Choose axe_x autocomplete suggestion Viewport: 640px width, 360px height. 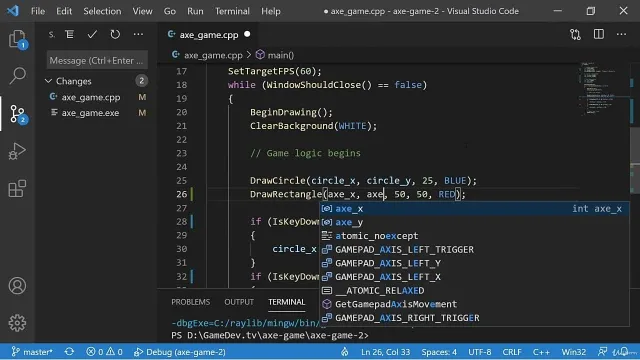(473, 209)
